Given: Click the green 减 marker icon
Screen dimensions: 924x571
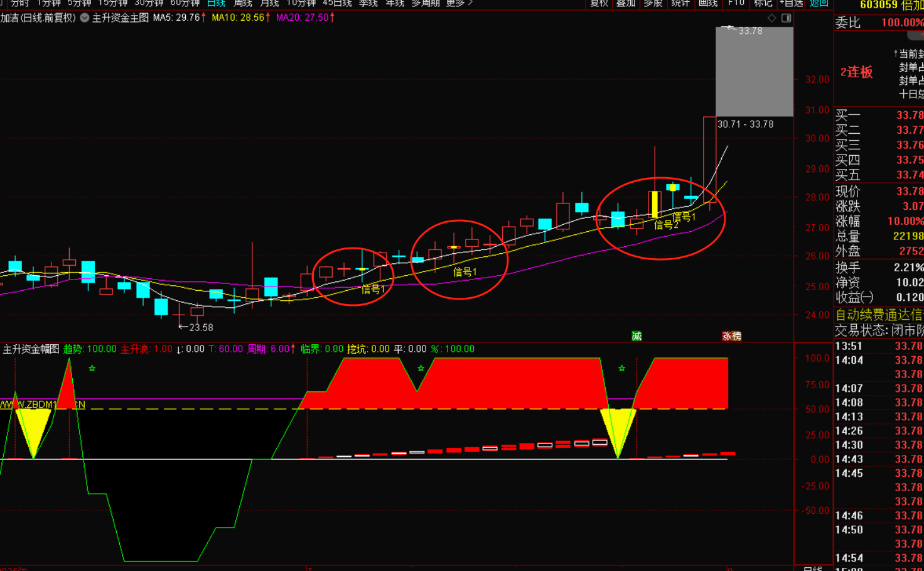Looking at the screenshot, I should 637,336.
